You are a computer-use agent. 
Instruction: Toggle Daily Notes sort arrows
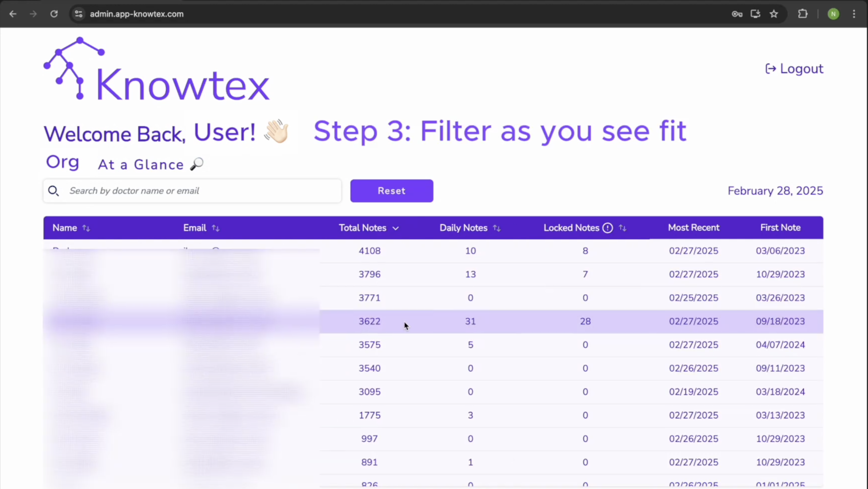[497, 228]
